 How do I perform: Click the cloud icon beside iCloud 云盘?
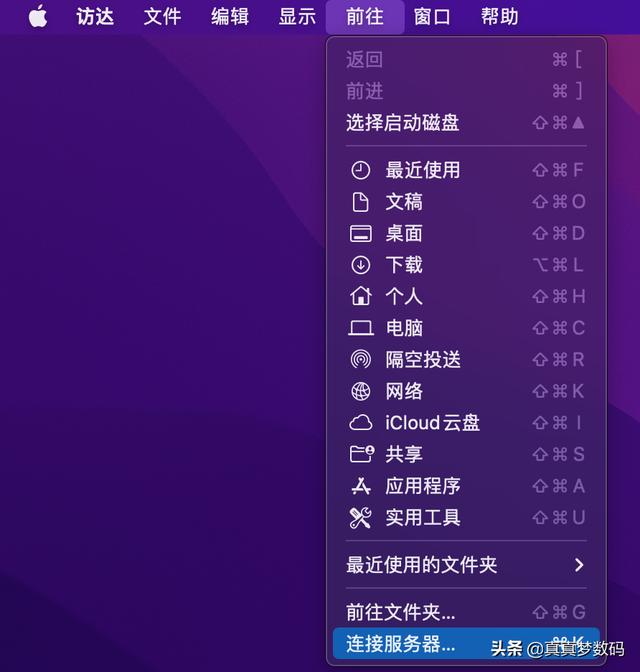point(361,423)
